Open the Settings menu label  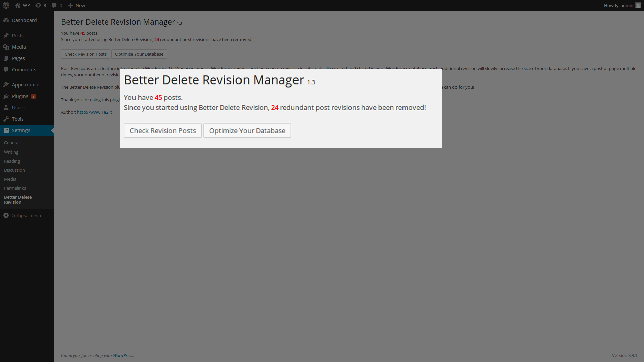(x=21, y=130)
